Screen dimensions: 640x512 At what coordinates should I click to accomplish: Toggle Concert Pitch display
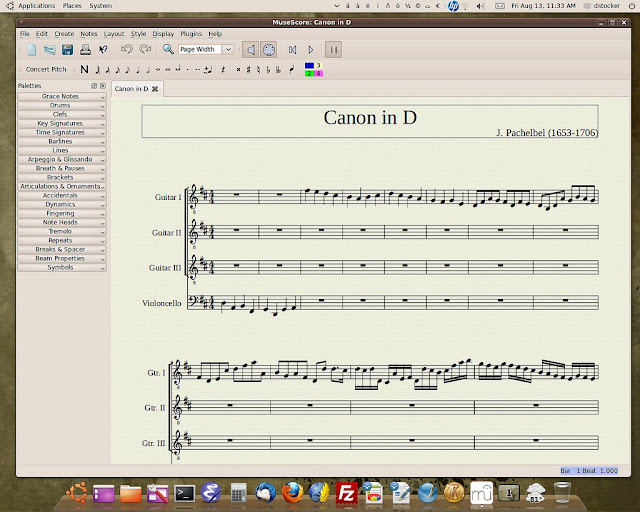tap(46, 69)
